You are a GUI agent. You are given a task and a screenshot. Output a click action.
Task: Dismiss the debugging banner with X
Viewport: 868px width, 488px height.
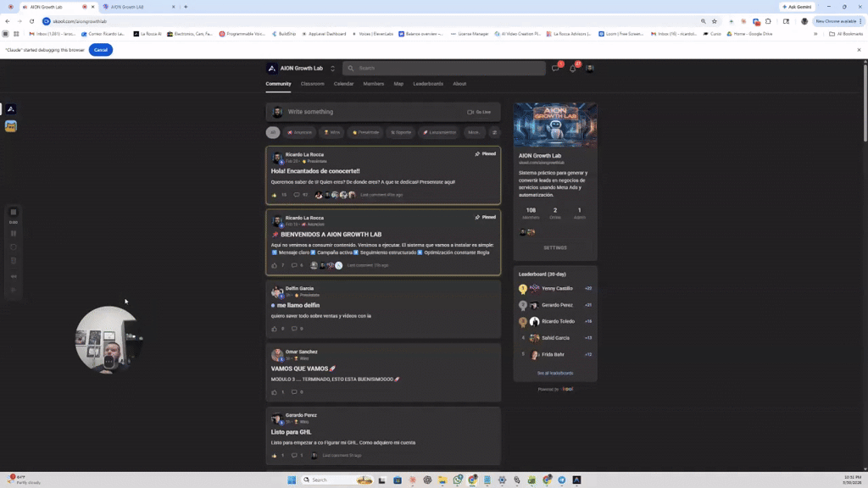click(860, 50)
